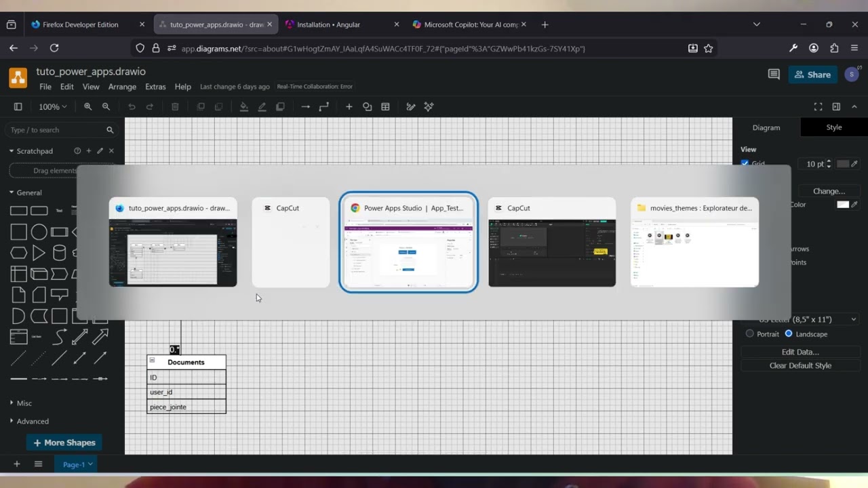Open the Extras menu
The width and height of the screenshot is (868, 488).
[155, 87]
